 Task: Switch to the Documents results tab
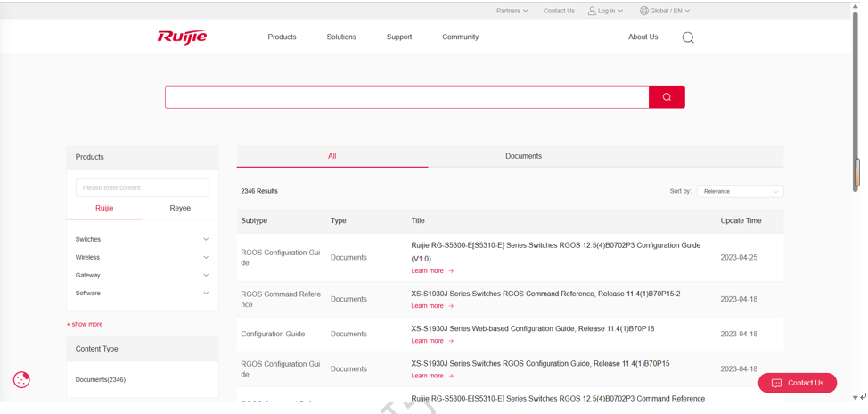pyautogui.click(x=524, y=156)
